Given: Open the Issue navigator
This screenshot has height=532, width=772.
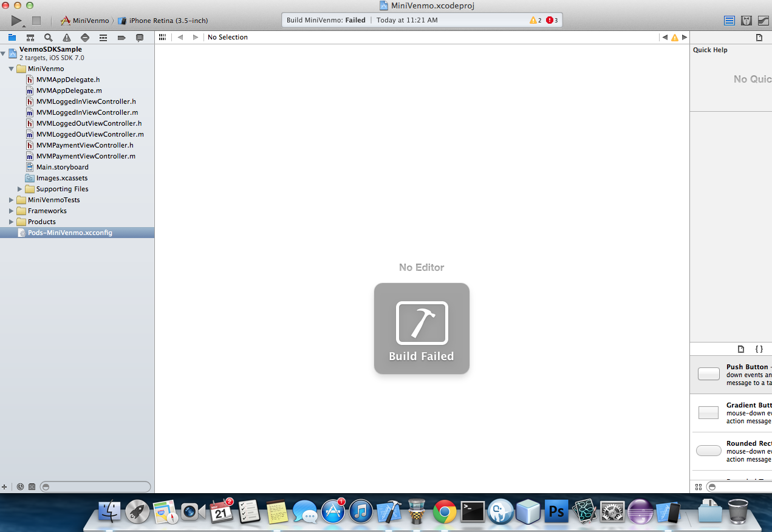Looking at the screenshot, I should click(x=67, y=38).
